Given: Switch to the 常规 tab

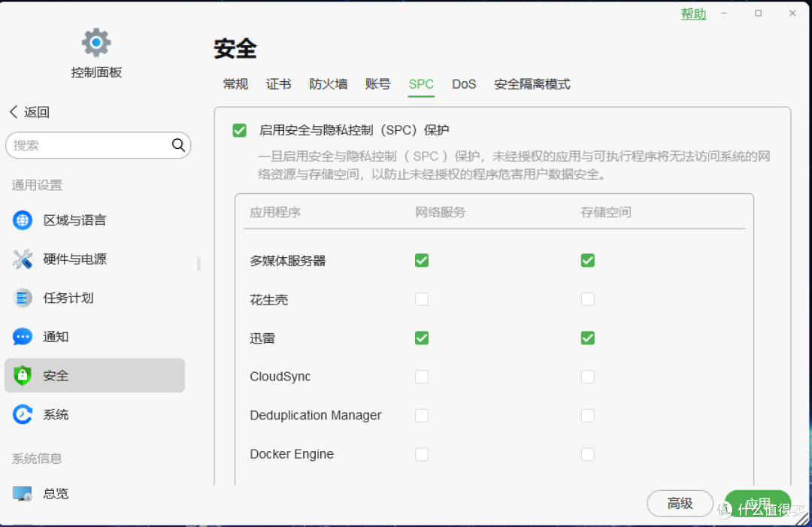Looking at the screenshot, I should click(x=235, y=84).
